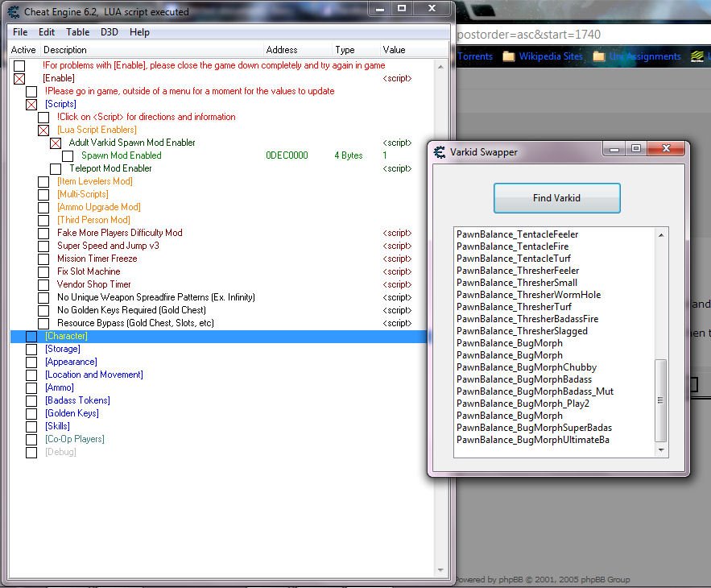This screenshot has width=711, height=588.
Task: Click <script> value of Fake More Players
Action: [397, 233]
